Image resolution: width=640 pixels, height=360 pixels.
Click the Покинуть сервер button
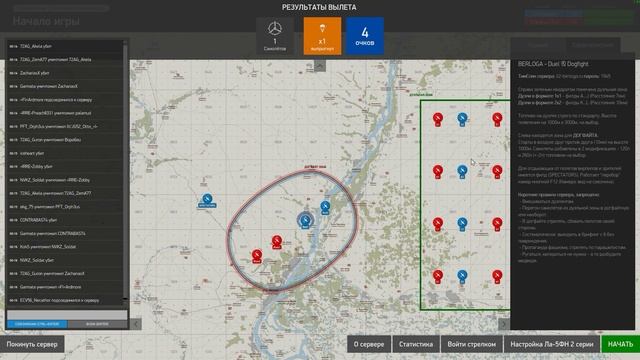pyautogui.click(x=32, y=344)
